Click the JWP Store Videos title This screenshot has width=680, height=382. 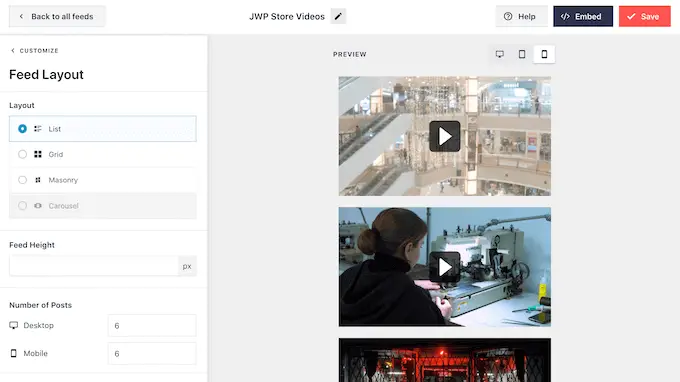287,16
